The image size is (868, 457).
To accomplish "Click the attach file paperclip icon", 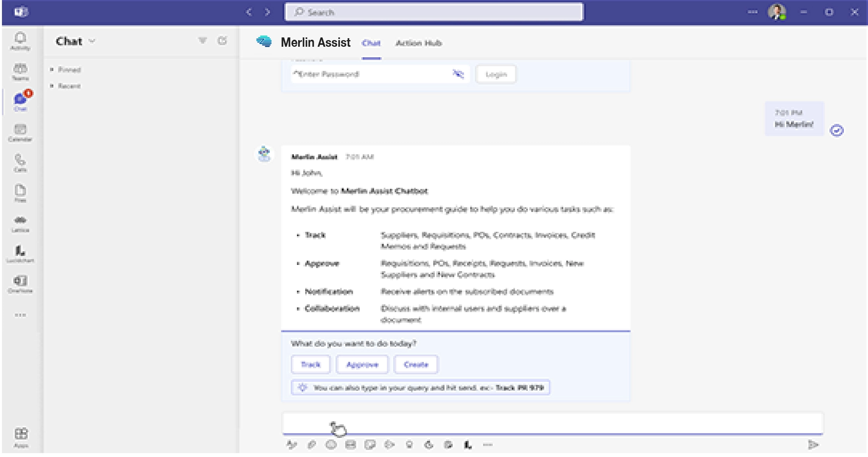I will [x=311, y=445].
